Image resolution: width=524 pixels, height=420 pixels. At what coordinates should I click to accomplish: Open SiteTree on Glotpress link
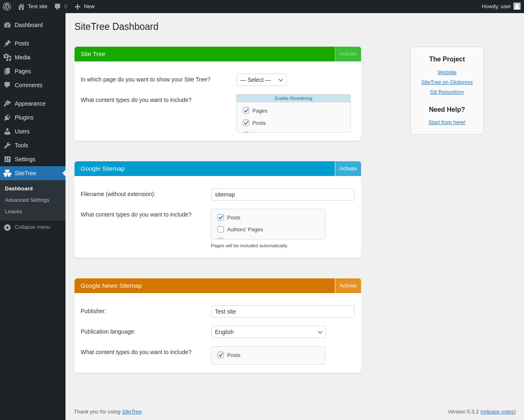447,82
